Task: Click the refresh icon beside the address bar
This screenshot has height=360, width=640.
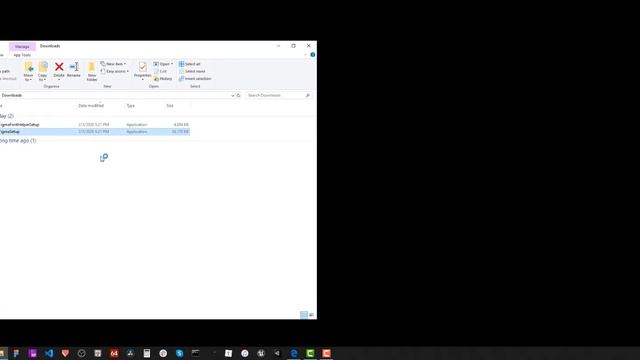Action: pos(239,96)
